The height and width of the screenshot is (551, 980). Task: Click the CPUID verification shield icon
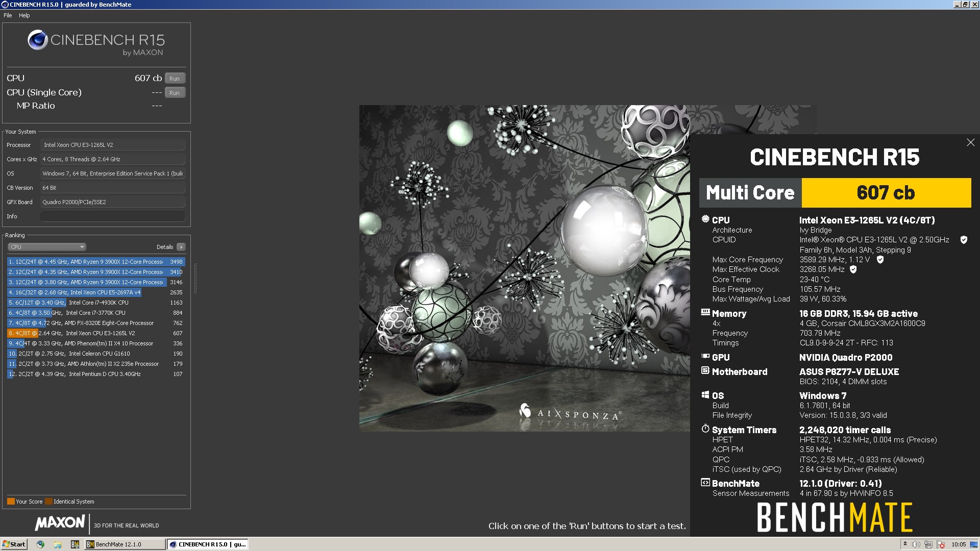click(964, 240)
